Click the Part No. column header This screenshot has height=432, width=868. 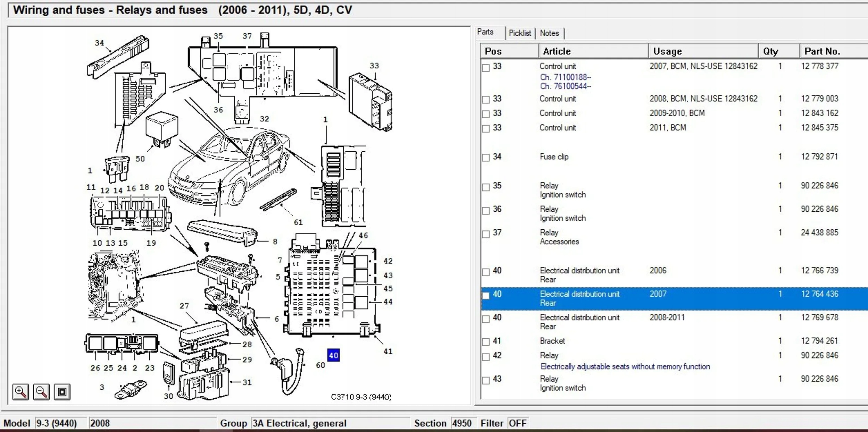point(833,51)
